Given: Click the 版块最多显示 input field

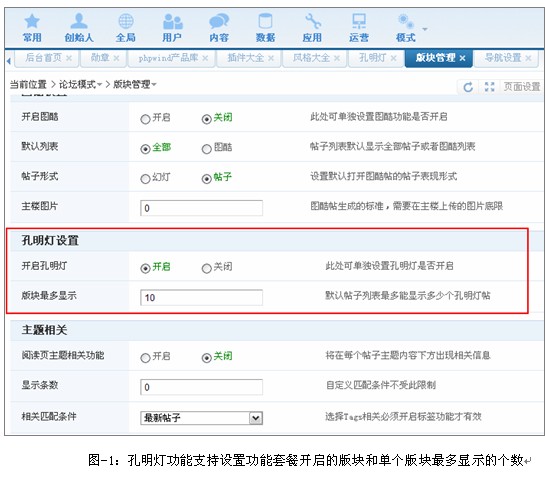Looking at the screenshot, I should 201,298.
